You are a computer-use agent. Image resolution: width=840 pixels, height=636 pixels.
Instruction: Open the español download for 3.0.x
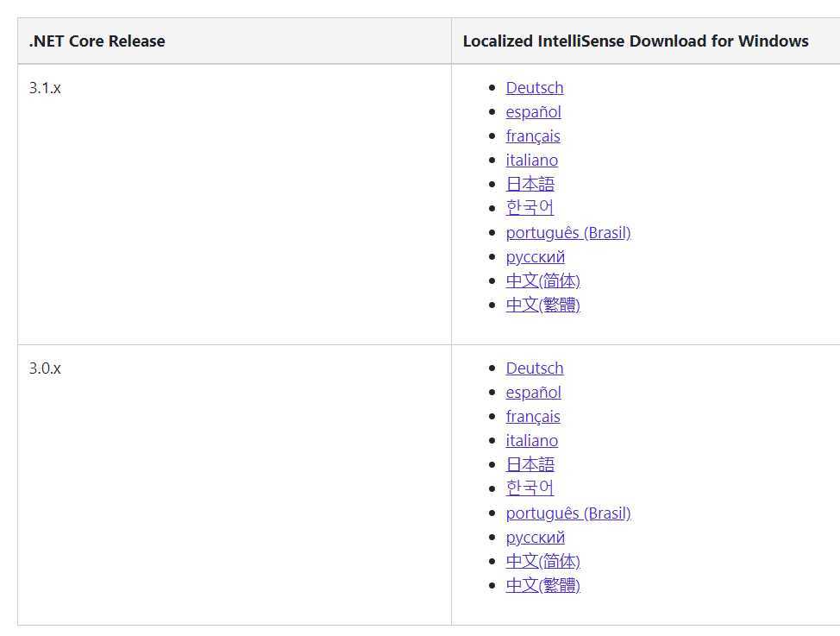[x=533, y=393]
